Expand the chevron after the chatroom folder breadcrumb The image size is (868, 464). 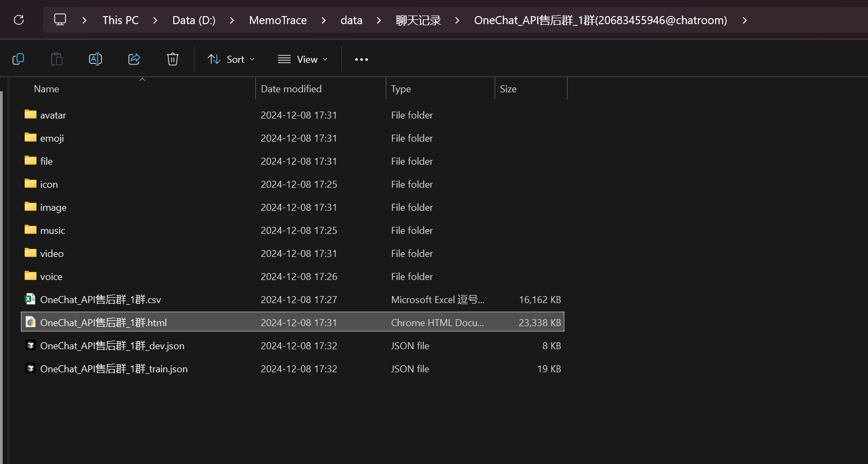coord(745,20)
